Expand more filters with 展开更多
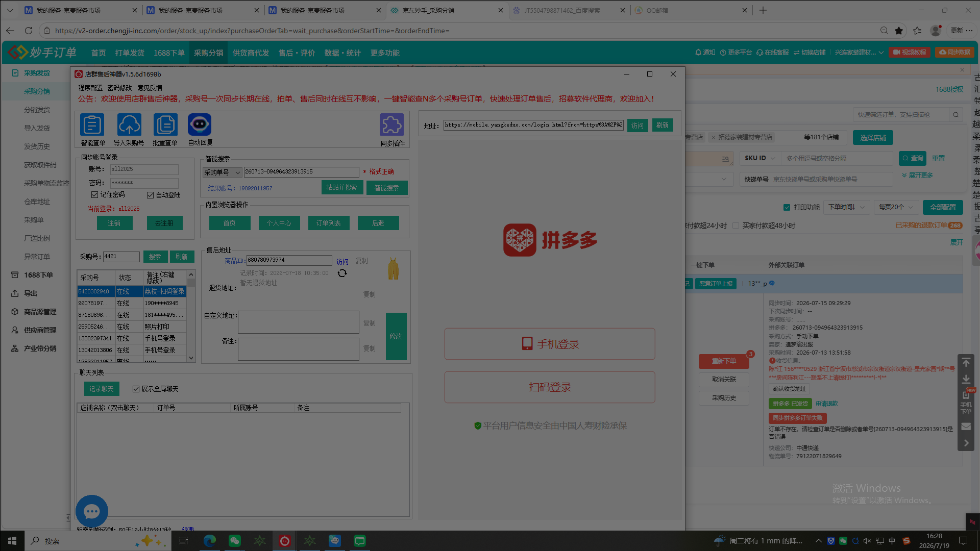This screenshot has width=980, height=551. [917, 175]
